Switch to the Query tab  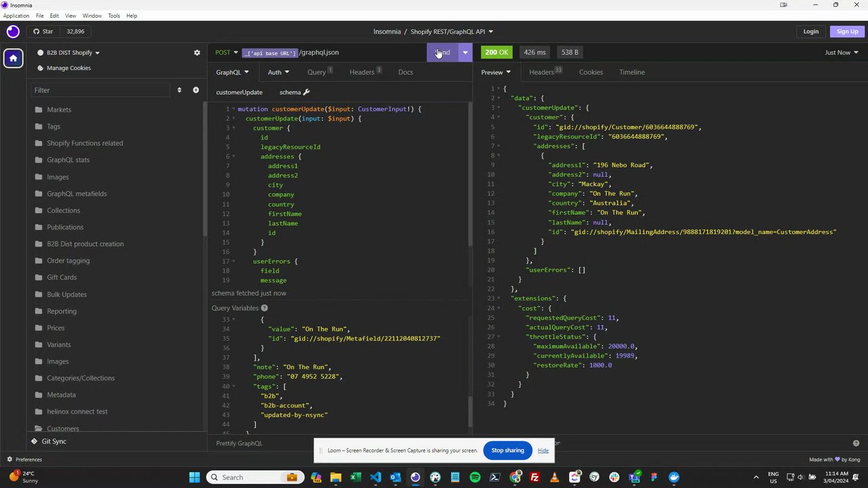pyautogui.click(x=319, y=72)
